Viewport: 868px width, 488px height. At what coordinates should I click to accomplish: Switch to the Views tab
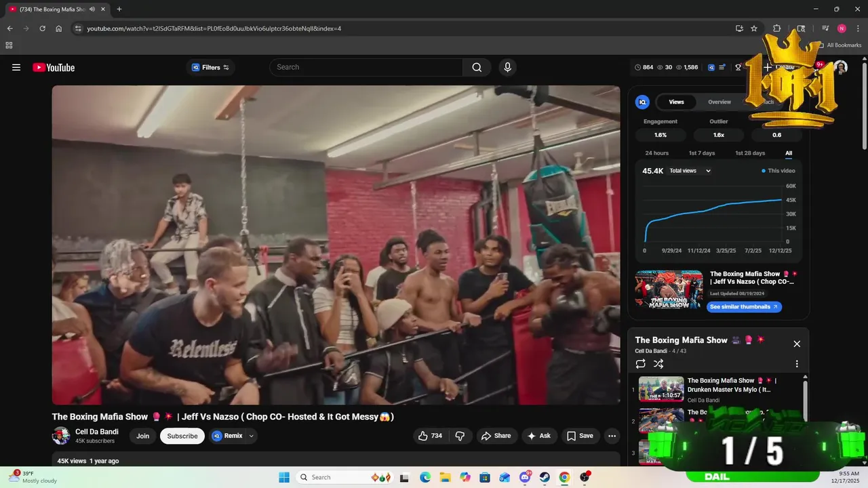(677, 102)
